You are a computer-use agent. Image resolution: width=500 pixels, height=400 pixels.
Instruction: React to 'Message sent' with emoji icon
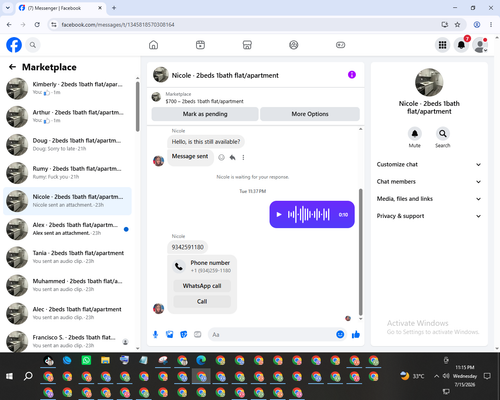pyautogui.click(x=221, y=157)
